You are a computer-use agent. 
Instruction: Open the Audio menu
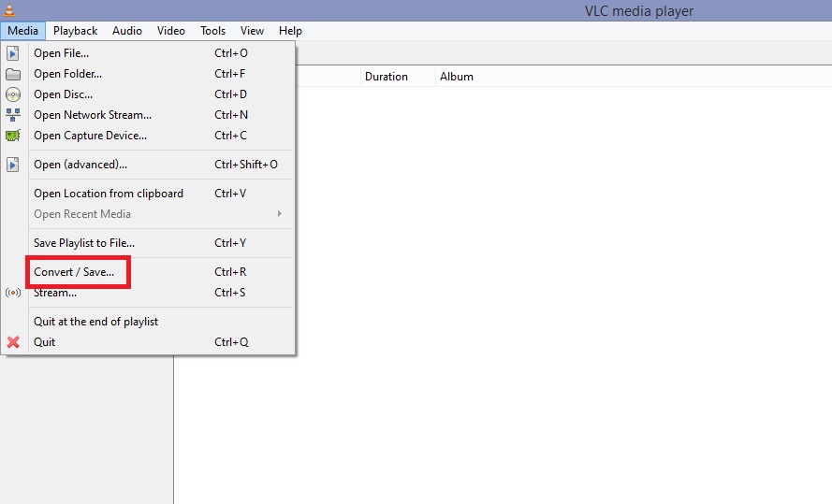[x=127, y=31]
